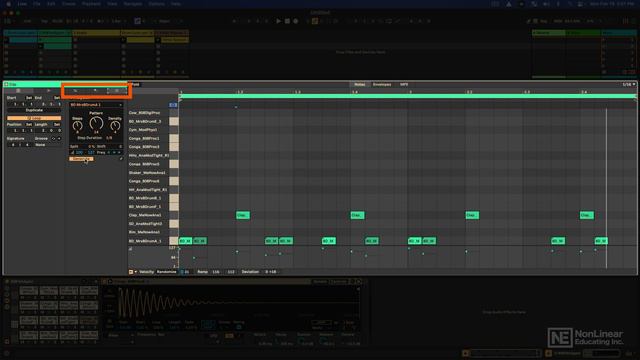Select the Rim_MellowAna1 drum row label

tap(144, 232)
